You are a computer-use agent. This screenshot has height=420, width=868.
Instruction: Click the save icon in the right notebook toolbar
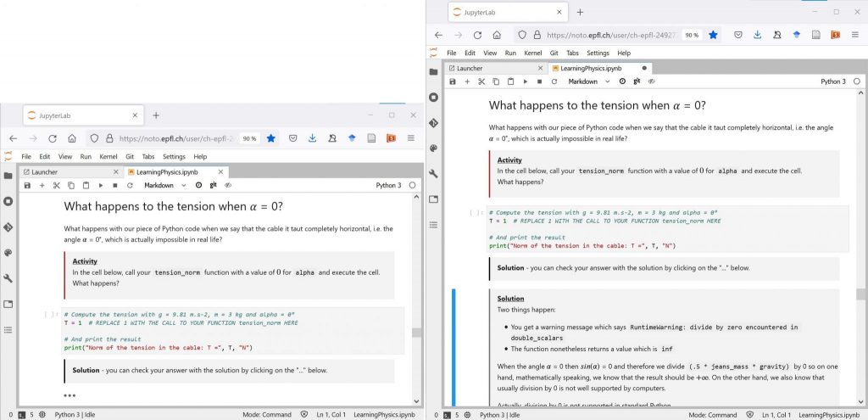[x=453, y=81]
